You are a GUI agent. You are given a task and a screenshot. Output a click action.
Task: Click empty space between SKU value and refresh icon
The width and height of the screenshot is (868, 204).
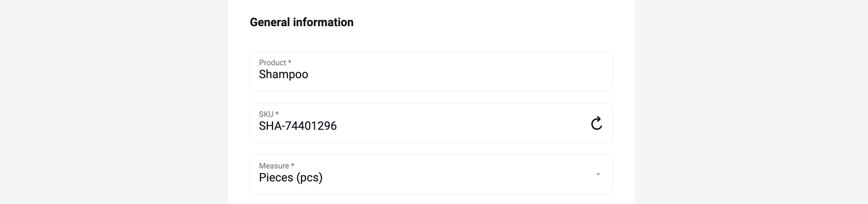[x=463, y=126]
